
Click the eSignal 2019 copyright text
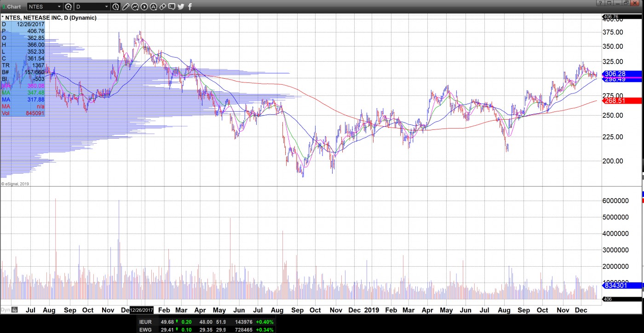16,184
